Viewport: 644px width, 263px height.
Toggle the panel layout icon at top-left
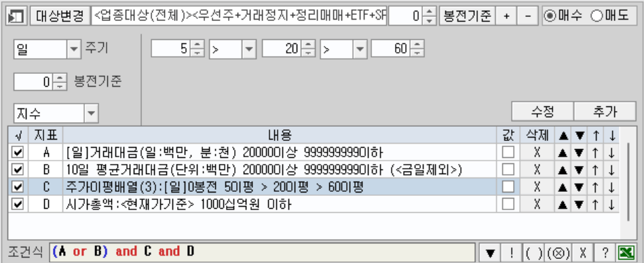(17, 16)
